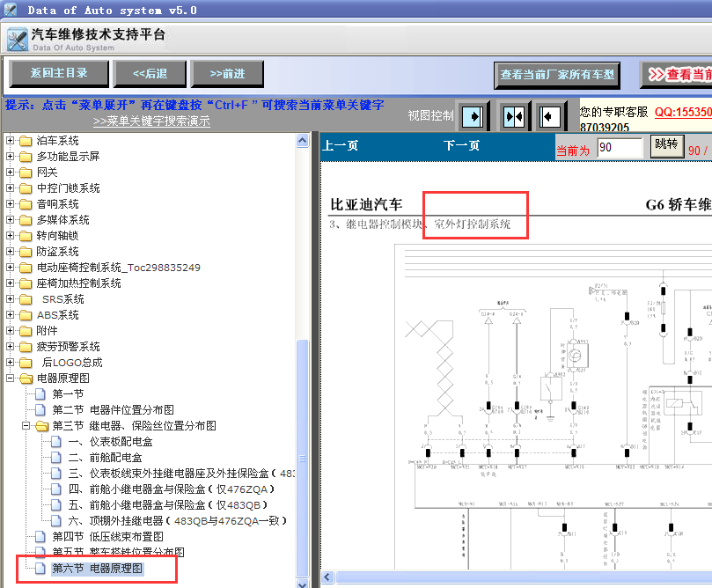Viewport: 712px width, 588px height.
Task: Expand the 多媒体系统 node
Action: pyautogui.click(x=10, y=220)
